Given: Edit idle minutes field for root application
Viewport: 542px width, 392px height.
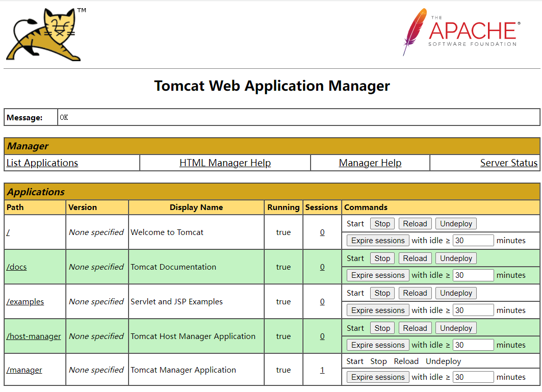Looking at the screenshot, I should 473,241.
